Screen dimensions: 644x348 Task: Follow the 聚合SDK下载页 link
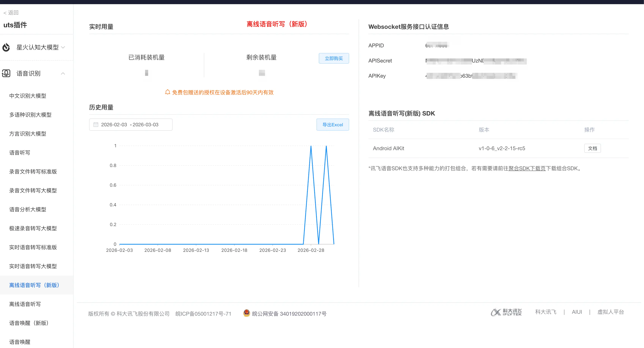tap(527, 169)
